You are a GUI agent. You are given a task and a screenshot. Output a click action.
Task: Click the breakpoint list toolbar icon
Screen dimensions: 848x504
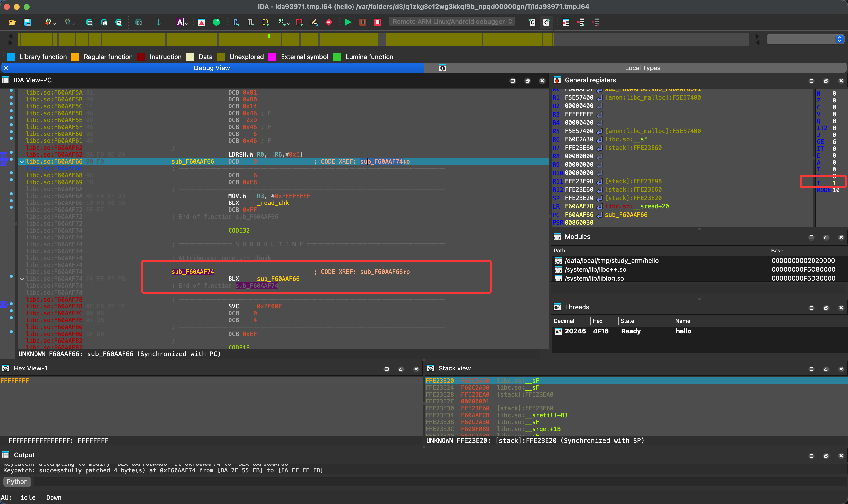(566, 22)
